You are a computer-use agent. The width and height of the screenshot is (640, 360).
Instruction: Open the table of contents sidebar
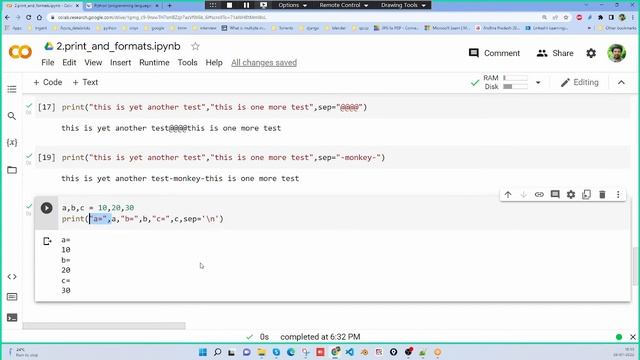click(12, 89)
